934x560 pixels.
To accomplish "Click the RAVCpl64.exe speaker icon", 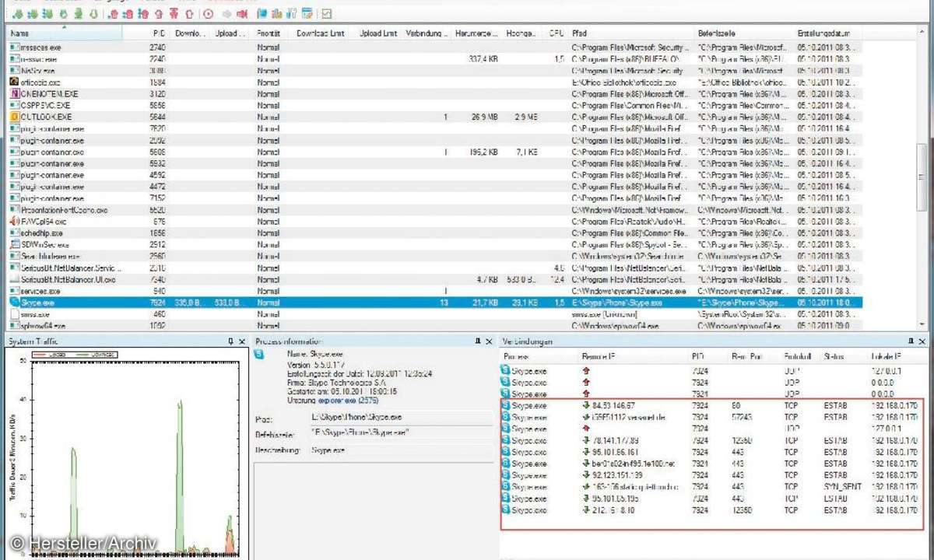I will coord(14,221).
